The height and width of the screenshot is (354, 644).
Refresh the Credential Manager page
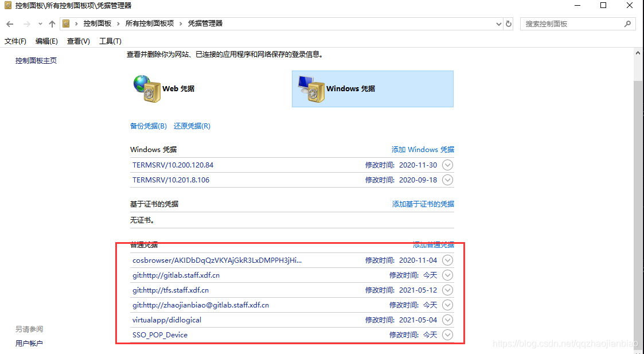click(x=509, y=24)
